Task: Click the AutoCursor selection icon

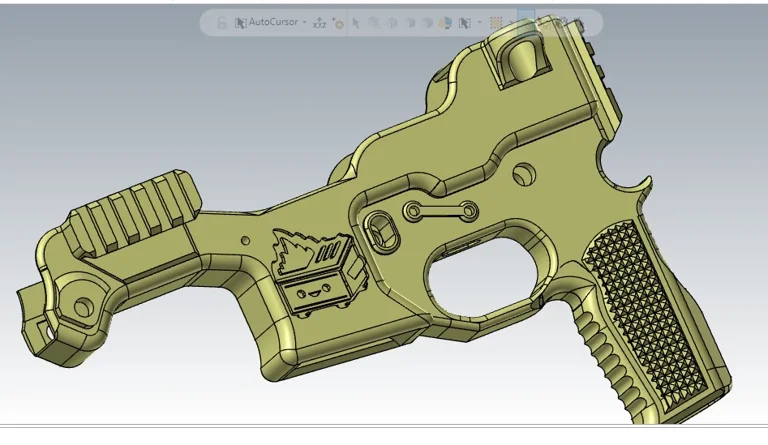Action: pyautogui.click(x=240, y=22)
